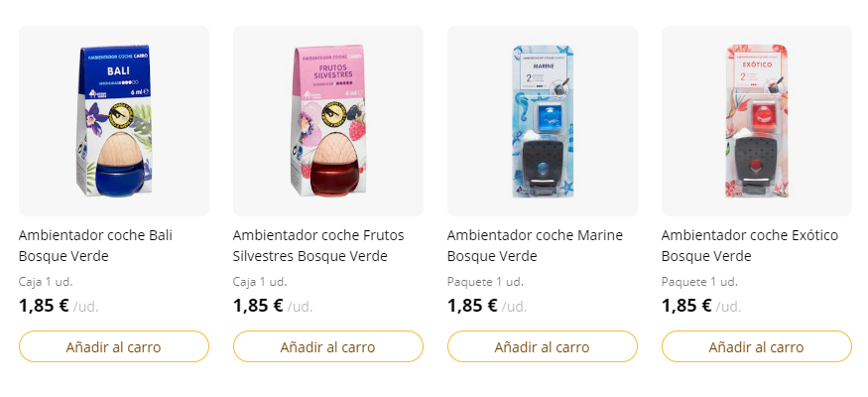Click the Frutos Silvestres Bosque Verde title

tap(318, 246)
